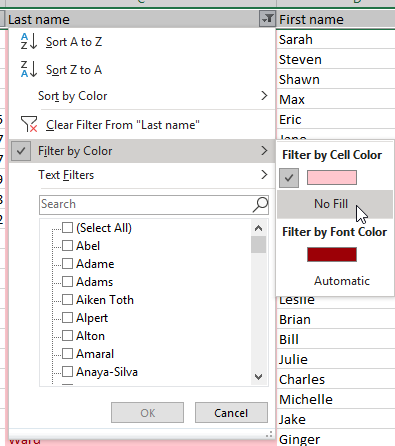Click the Cancel button
Image resolution: width=395 pixels, height=446 pixels.
[231, 413]
